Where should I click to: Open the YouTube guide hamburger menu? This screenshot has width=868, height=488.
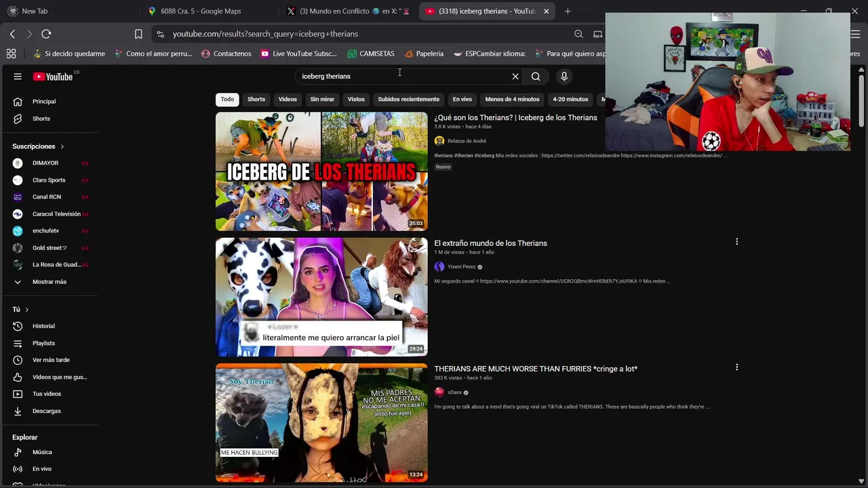coord(18,77)
